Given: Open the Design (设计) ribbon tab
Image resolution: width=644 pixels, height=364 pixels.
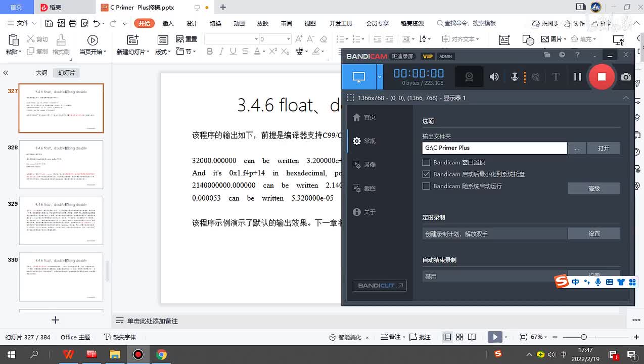Looking at the screenshot, I should click(x=192, y=23).
